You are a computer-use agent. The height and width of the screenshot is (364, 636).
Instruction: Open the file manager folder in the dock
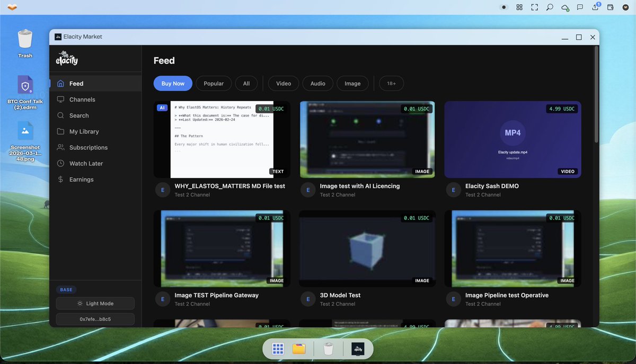coord(299,349)
